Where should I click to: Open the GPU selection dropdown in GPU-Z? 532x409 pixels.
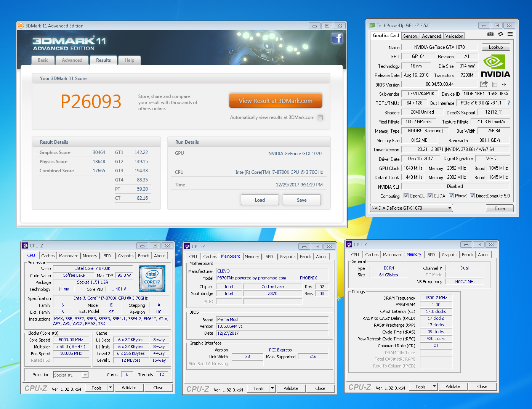click(x=411, y=208)
